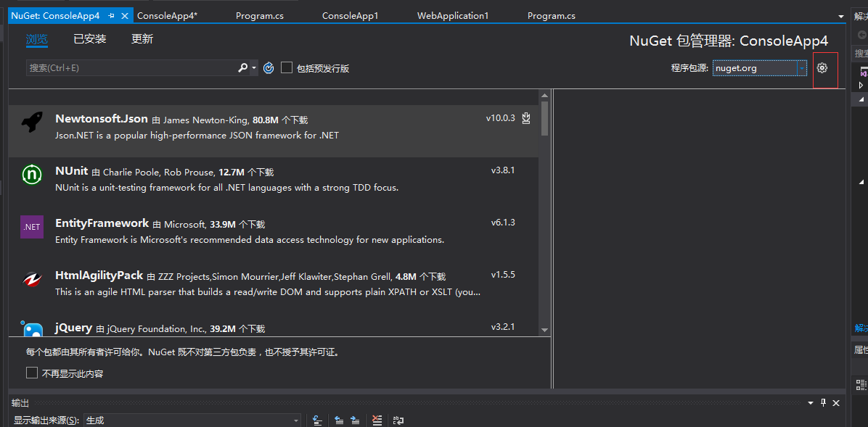Click download arrow icon on Newtonsoft.Json row
Image resolution: width=868 pixels, height=427 pixels.
coord(526,118)
